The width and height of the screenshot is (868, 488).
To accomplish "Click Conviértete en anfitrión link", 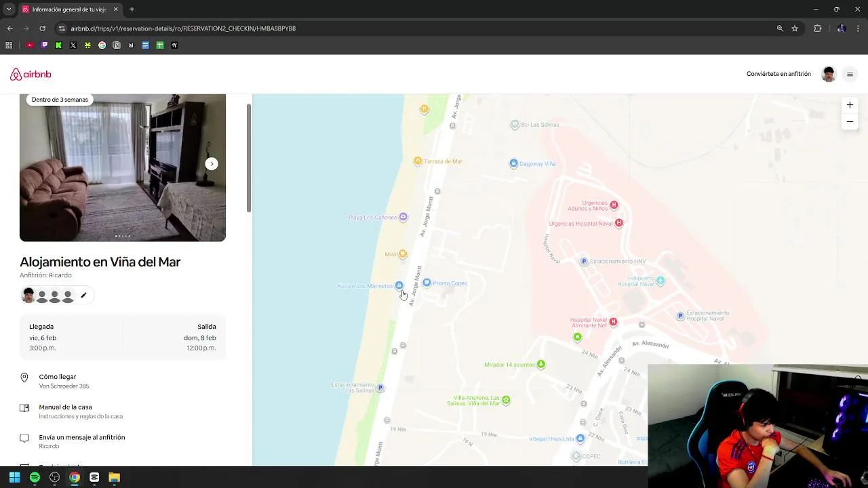I will 778,74.
